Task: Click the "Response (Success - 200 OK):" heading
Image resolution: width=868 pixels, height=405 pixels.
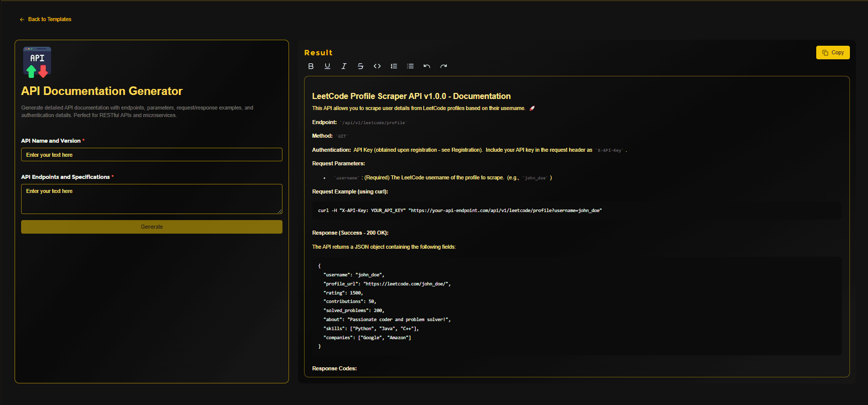Action: (350, 233)
